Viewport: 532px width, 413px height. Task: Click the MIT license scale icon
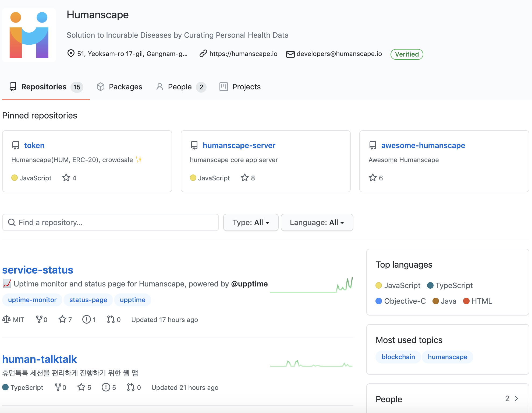[x=6, y=319]
